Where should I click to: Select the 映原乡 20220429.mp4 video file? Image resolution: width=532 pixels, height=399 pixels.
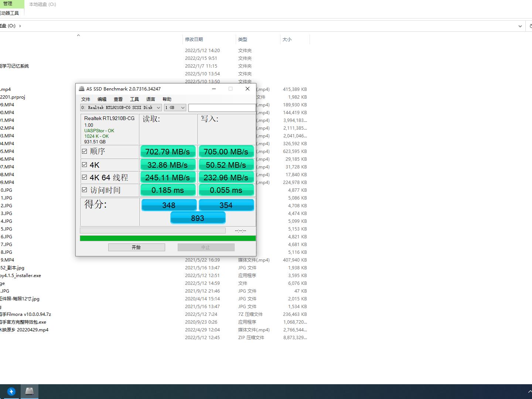click(x=24, y=330)
